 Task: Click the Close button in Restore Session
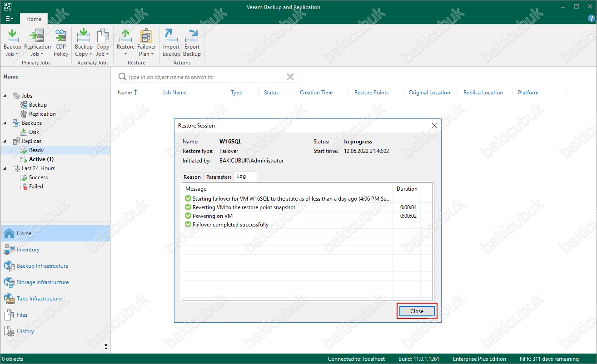coord(417,311)
